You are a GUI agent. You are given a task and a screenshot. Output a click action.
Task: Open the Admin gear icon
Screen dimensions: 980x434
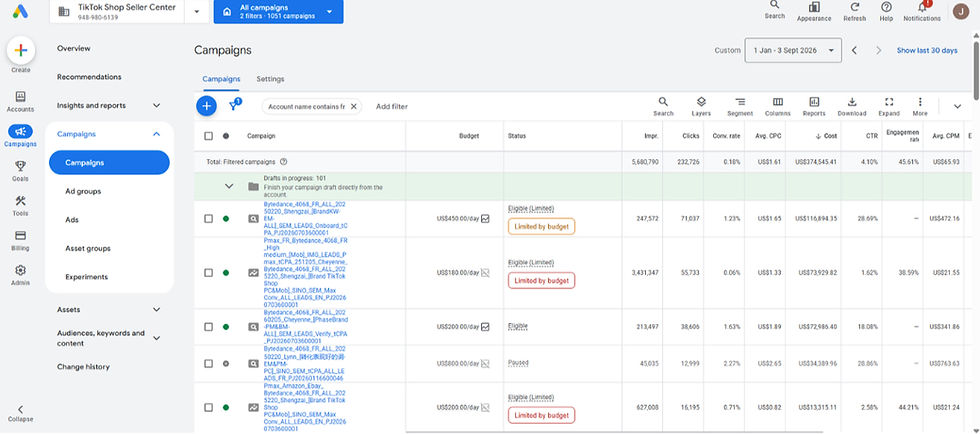[21, 270]
